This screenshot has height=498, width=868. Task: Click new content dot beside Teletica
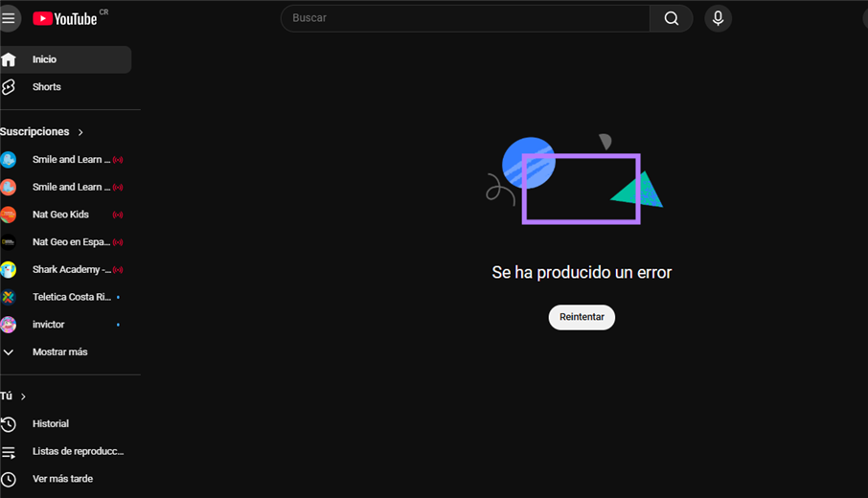(118, 297)
